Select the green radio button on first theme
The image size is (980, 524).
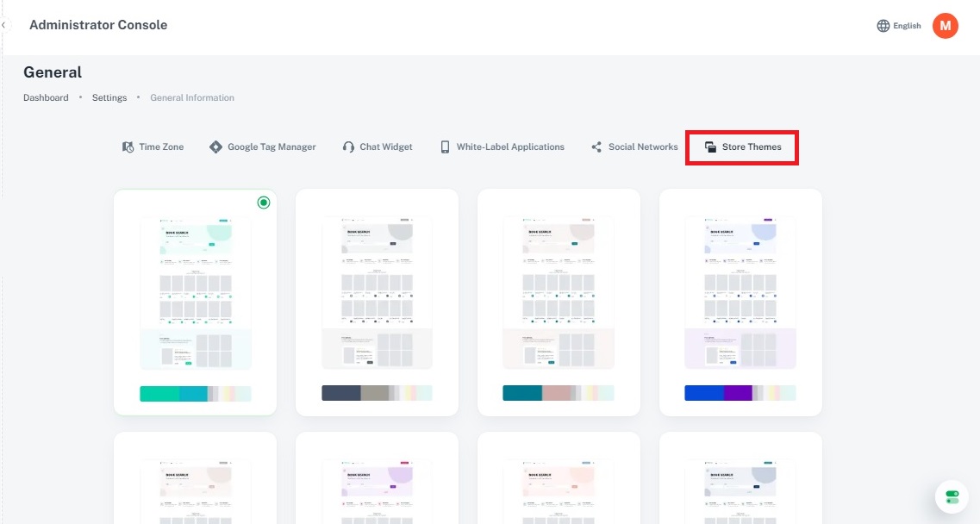click(x=264, y=203)
